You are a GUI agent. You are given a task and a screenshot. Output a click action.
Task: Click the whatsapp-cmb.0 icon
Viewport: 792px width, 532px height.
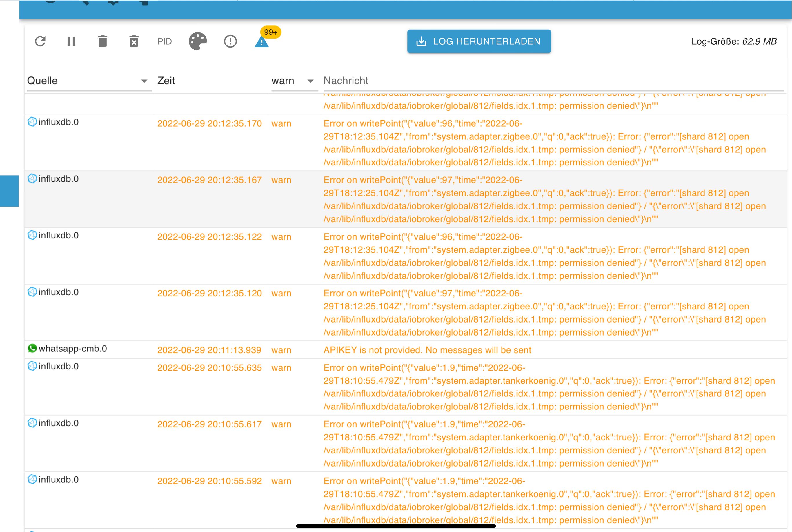coord(32,348)
